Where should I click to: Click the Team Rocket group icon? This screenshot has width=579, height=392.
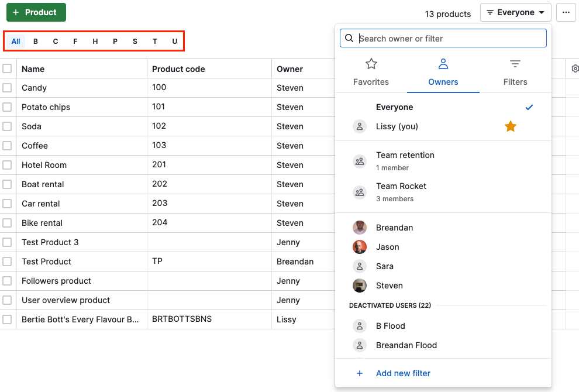[360, 191]
